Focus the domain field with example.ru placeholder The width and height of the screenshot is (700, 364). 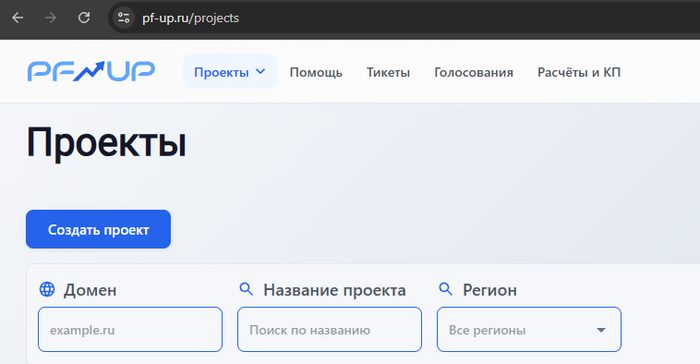[x=130, y=330]
